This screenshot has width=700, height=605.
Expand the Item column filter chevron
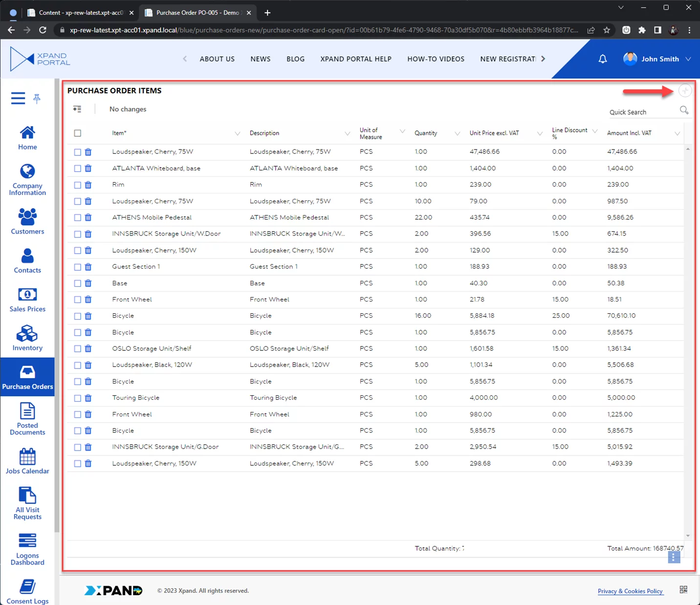238,133
